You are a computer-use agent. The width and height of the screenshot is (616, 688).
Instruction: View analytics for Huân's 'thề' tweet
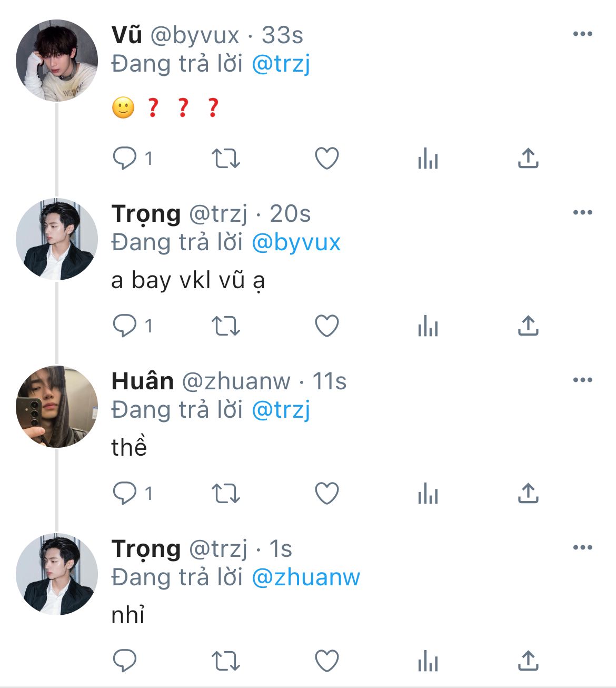[428, 494]
